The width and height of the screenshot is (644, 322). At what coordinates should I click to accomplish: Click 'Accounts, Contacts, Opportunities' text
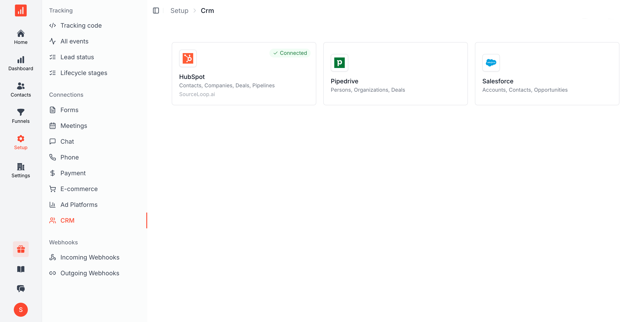click(x=525, y=90)
